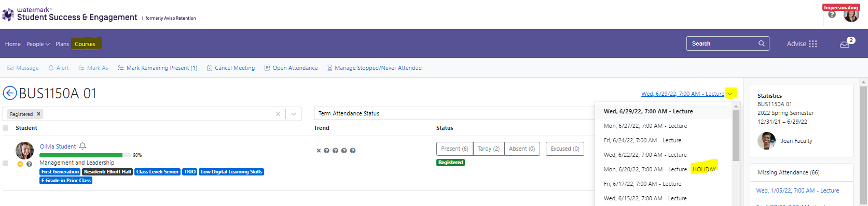Select Fri, 6/17/22 lecture in dropdown list
The height and width of the screenshot is (206, 868).
[x=664, y=184]
